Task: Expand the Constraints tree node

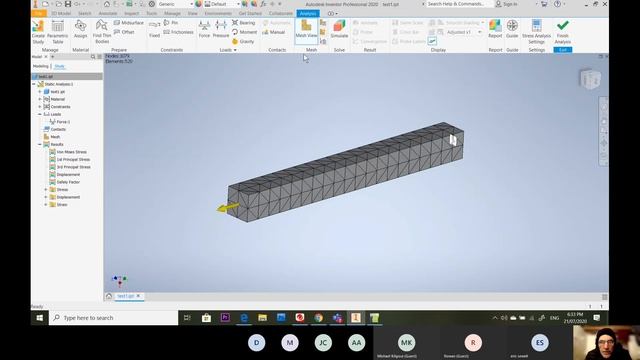Action: click(40, 107)
